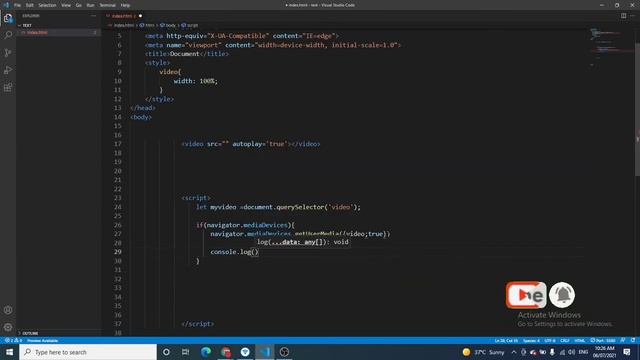The width and height of the screenshot is (640, 360).
Task: Open the Manage gear in activity bar
Action: coord(8,327)
